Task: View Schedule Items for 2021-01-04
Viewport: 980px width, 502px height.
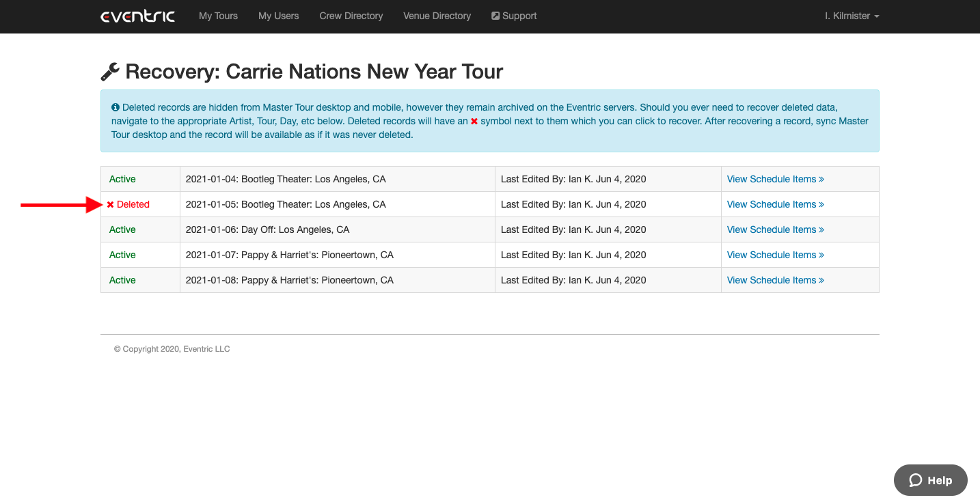Action: tap(775, 179)
